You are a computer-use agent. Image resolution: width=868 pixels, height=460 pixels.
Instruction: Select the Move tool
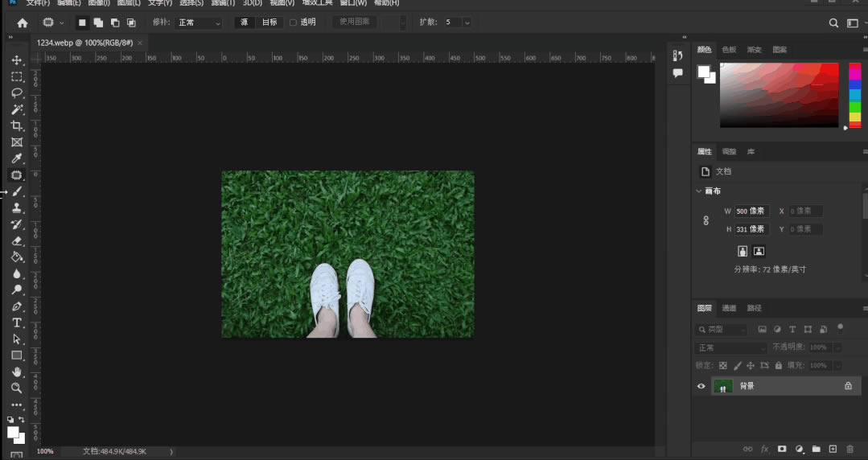pos(17,60)
